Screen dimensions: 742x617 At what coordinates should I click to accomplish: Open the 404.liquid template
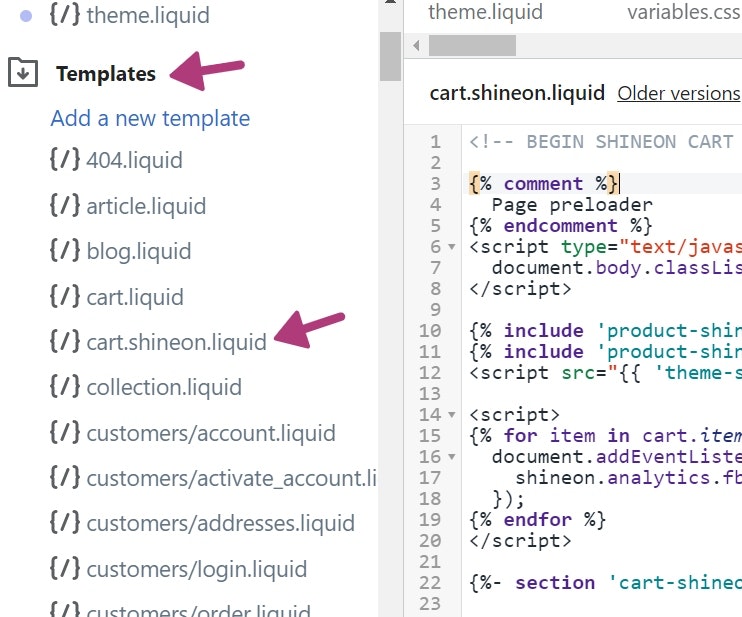(x=134, y=160)
